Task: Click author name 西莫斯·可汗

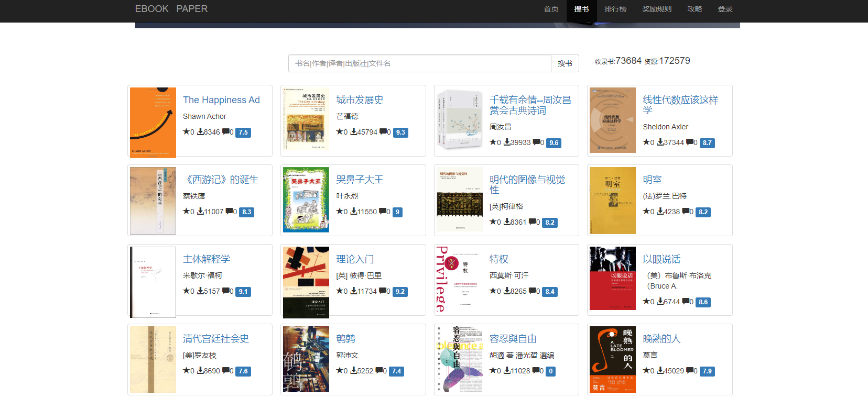Action: tap(509, 275)
